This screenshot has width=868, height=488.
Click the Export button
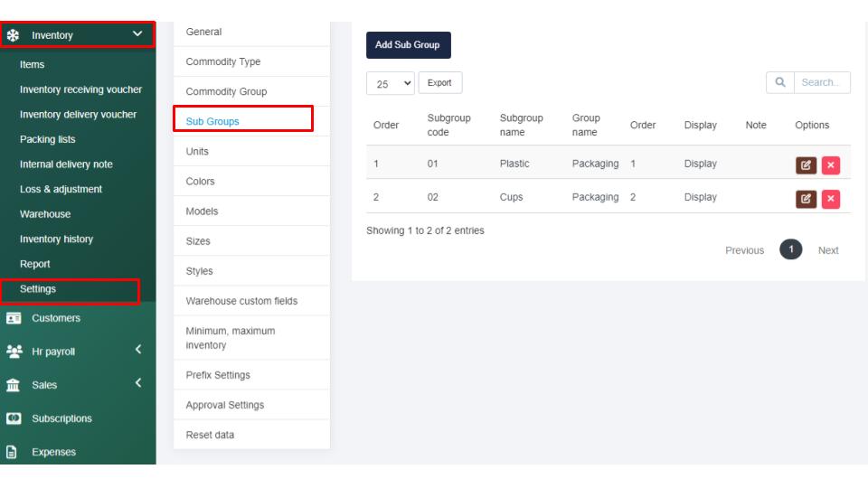coord(439,83)
